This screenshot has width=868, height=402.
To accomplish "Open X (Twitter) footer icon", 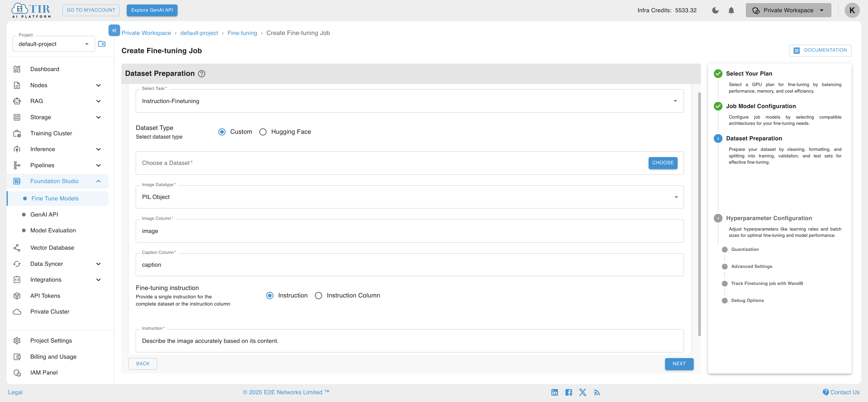I will click(x=583, y=392).
